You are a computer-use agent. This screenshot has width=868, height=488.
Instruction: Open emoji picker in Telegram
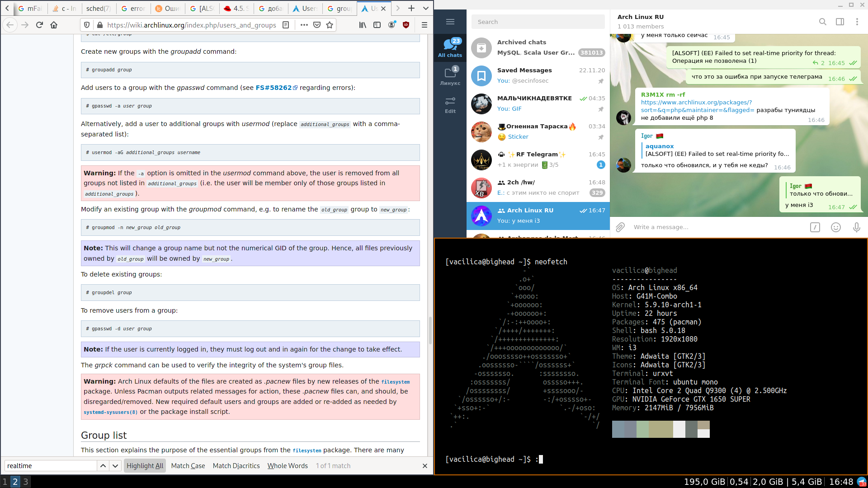coord(836,227)
